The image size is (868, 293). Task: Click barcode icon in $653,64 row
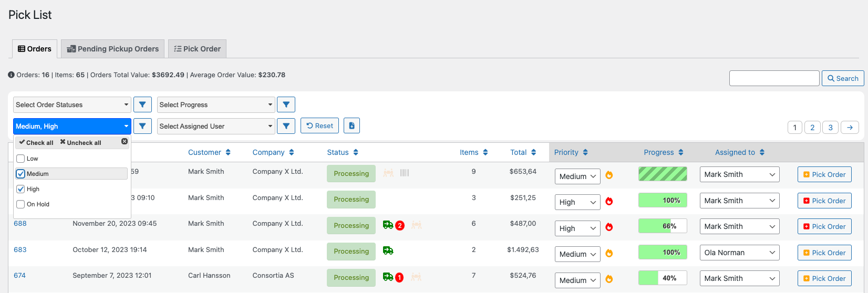pos(405,173)
